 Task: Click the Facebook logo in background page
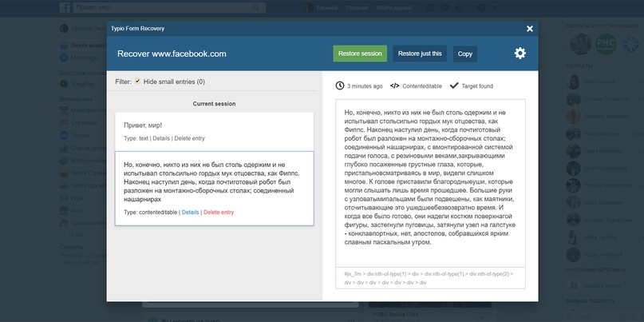click(x=65, y=7)
